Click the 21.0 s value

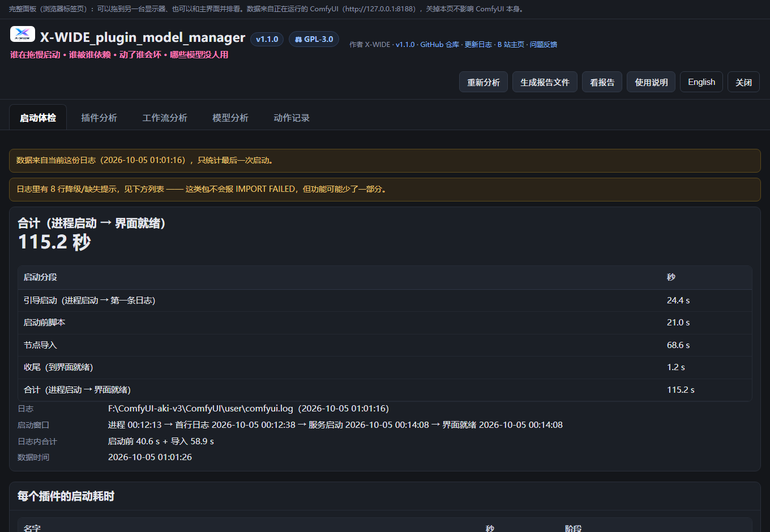[678, 323]
